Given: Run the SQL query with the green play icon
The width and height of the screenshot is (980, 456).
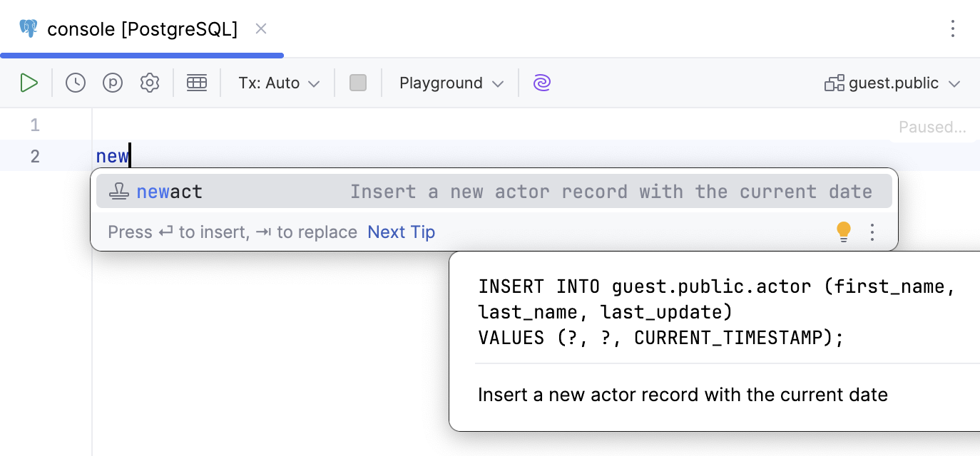Looking at the screenshot, I should point(29,83).
